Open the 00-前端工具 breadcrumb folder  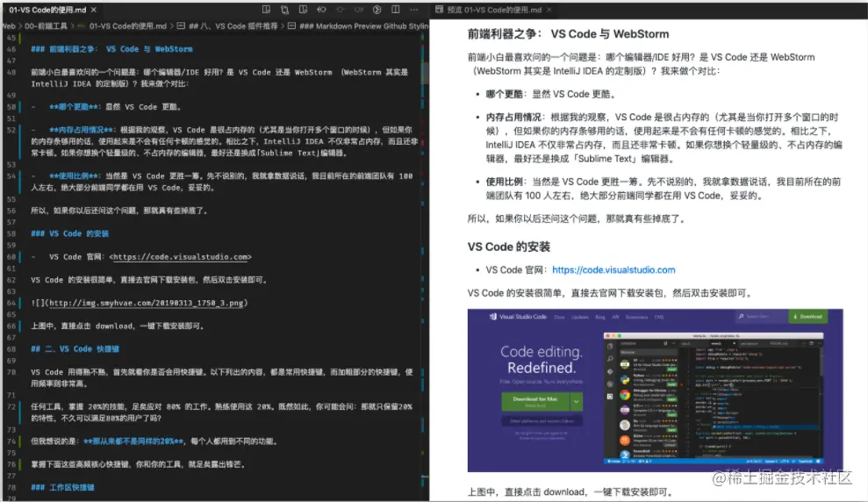click(46, 26)
